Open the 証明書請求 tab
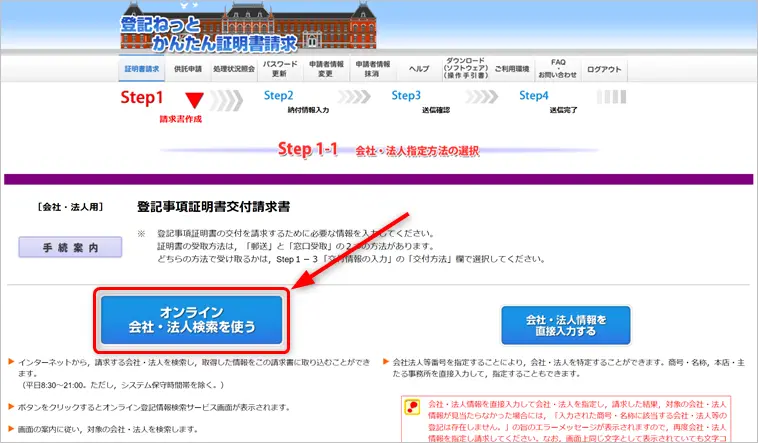Image resolution: width=758 pixels, height=443 pixels. tap(142, 70)
